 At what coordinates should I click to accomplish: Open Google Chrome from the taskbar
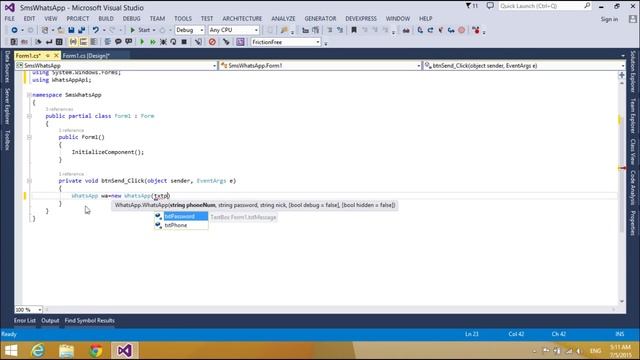tap(96, 351)
